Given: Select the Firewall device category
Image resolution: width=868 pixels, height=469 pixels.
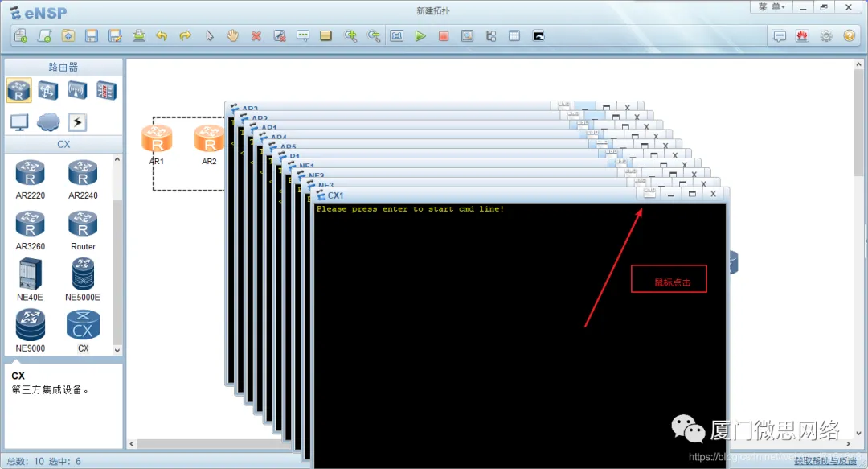Looking at the screenshot, I should tap(106, 90).
